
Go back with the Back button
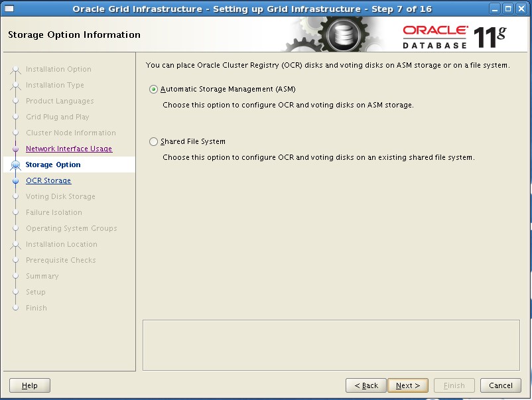(x=366, y=385)
